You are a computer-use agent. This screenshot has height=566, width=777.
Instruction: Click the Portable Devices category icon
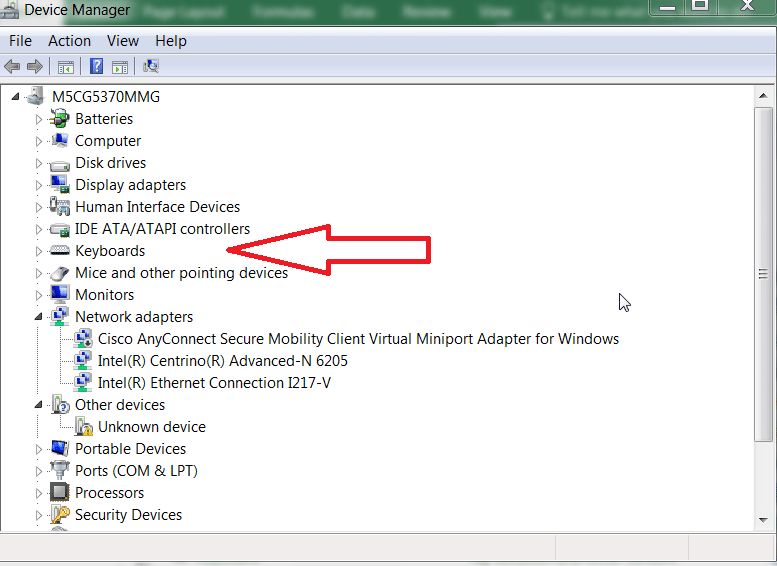[x=59, y=449]
